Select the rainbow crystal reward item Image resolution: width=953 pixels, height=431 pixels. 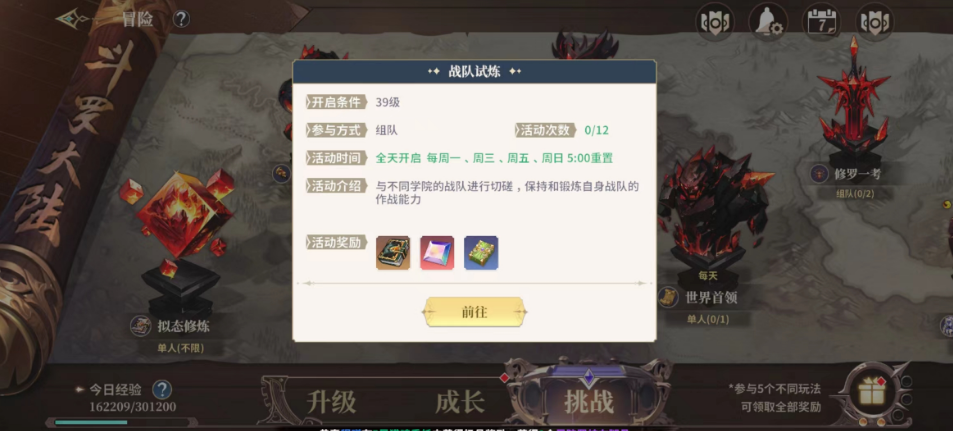coord(437,253)
